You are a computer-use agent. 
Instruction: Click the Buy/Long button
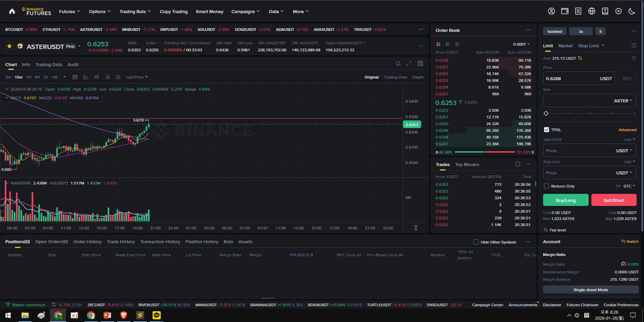[x=566, y=200]
